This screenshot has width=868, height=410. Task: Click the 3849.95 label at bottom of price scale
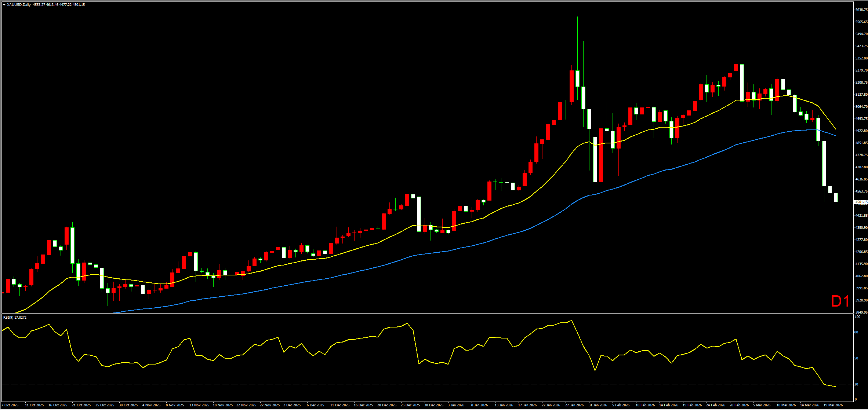tap(861, 312)
